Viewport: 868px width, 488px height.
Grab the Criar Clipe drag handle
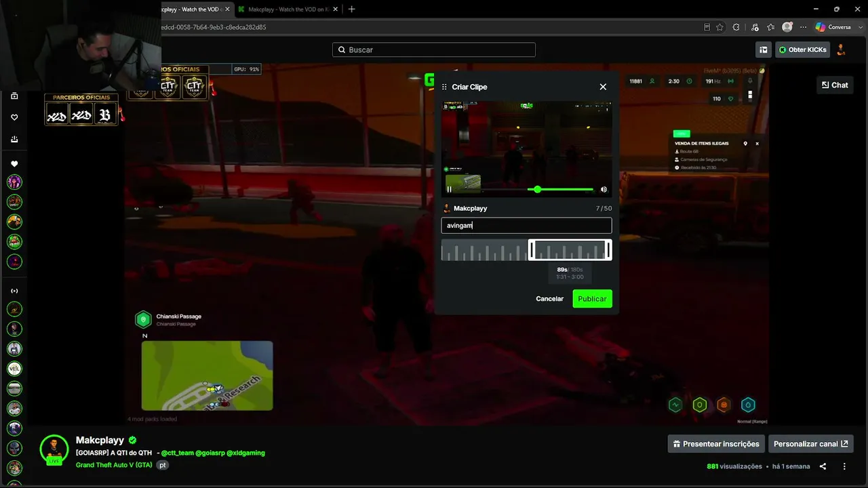444,87
